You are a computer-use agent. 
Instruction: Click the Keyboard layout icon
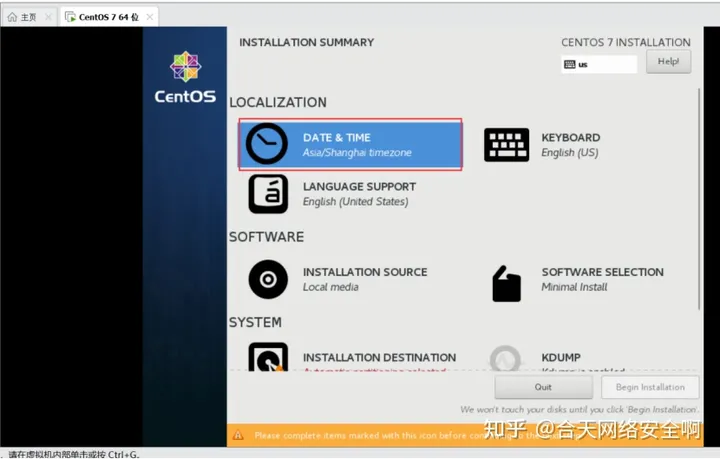pos(506,145)
